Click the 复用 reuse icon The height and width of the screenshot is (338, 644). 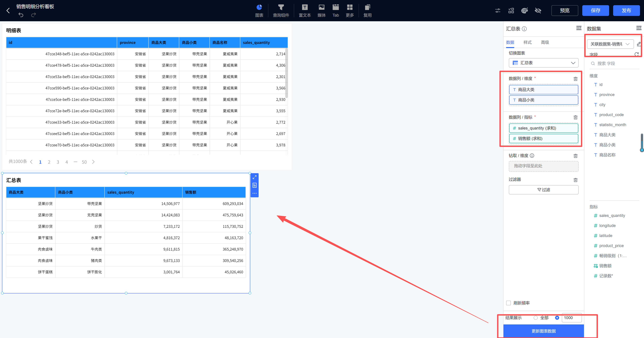coord(367,11)
